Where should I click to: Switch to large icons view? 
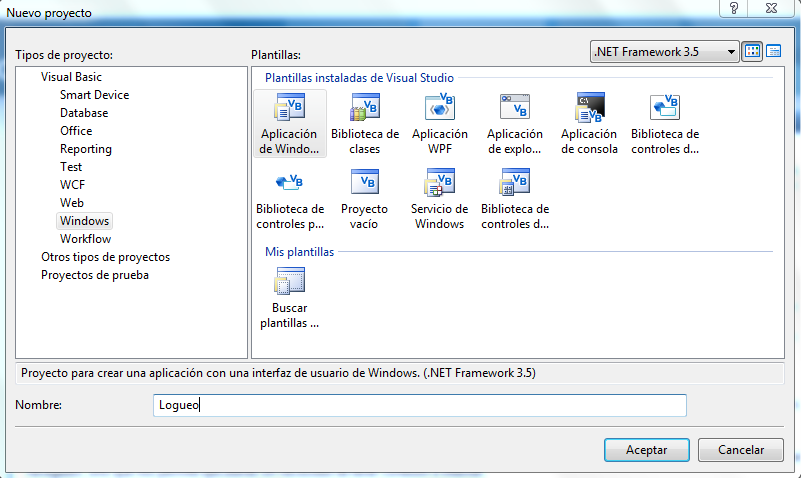pos(752,52)
